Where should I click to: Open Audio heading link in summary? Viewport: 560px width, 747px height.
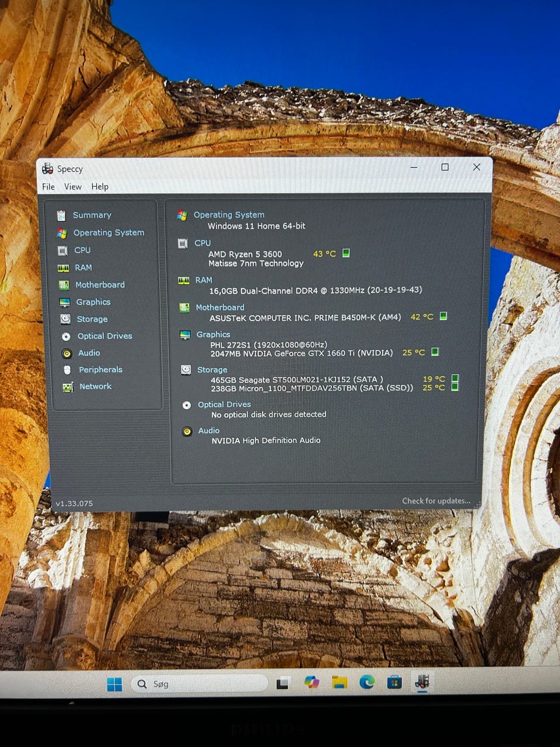(x=209, y=431)
